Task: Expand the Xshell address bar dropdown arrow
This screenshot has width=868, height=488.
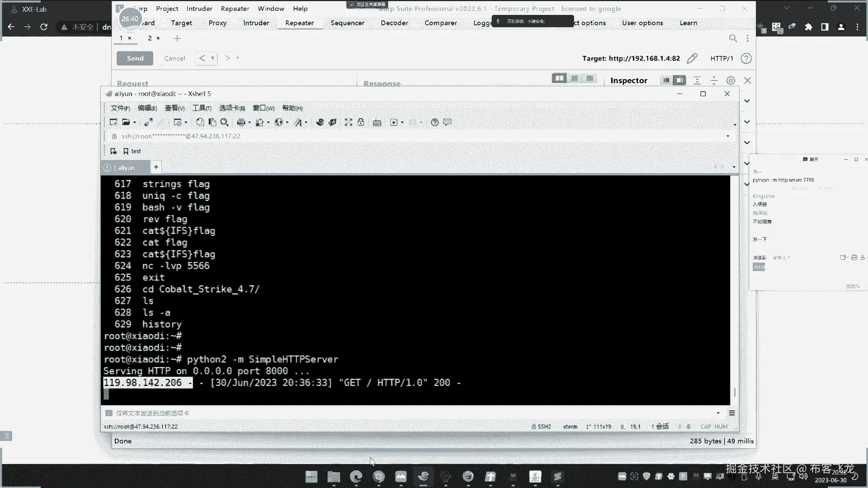Action: point(728,136)
